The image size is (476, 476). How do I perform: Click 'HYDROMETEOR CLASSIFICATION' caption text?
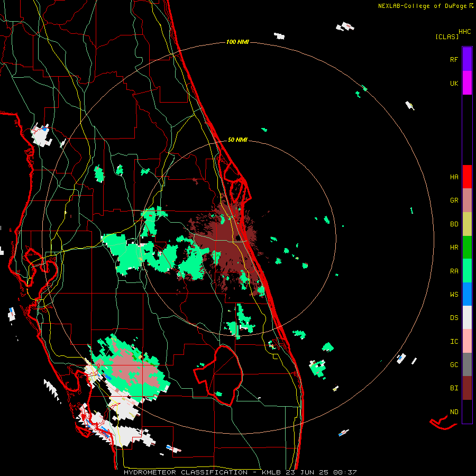click(x=186, y=472)
